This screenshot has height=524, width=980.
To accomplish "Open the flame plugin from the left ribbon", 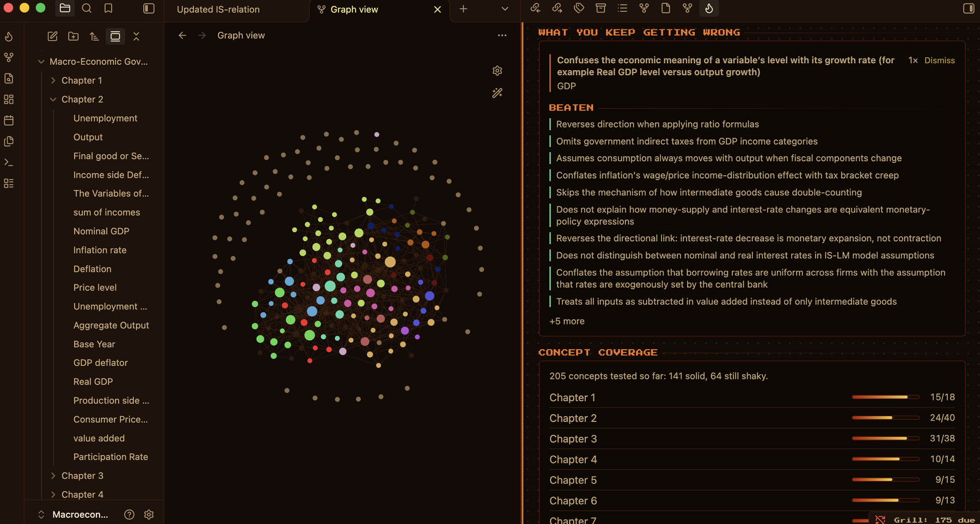I will tap(9, 36).
